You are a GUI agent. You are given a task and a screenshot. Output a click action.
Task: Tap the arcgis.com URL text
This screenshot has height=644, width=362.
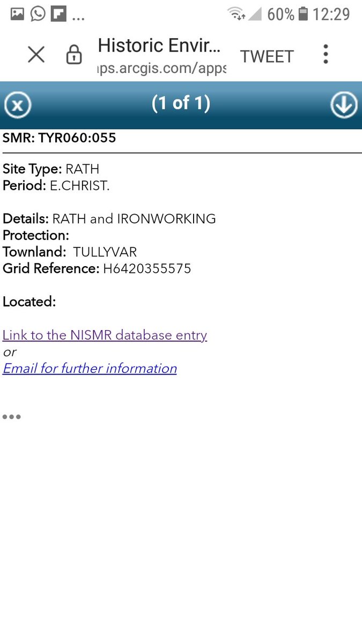point(162,69)
